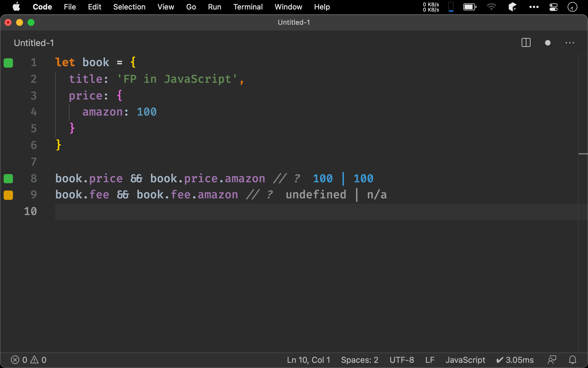Click the green coverage square on line 8
Image resolution: width=588 pixels, height=368 pixels.
(x=8, y=179)
